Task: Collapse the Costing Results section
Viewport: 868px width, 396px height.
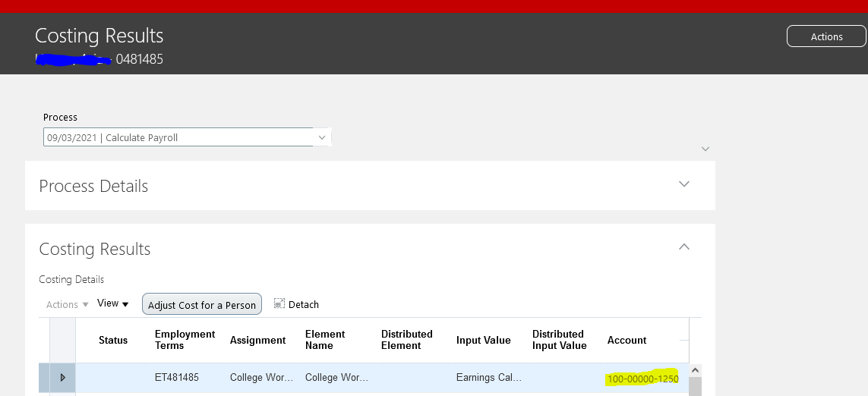Action: (x=683, y=247)
